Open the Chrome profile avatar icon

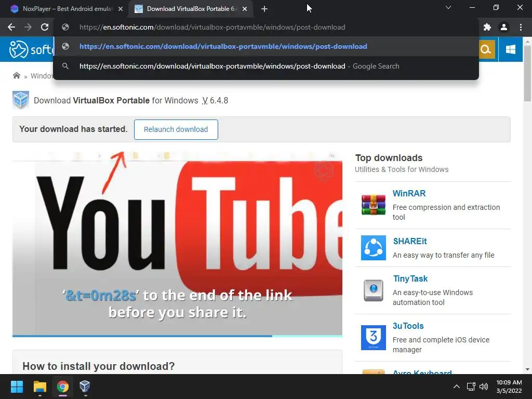click(504, 27)
